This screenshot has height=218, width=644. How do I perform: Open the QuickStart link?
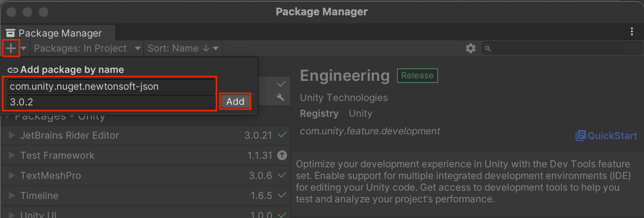(x=606, y=136)
